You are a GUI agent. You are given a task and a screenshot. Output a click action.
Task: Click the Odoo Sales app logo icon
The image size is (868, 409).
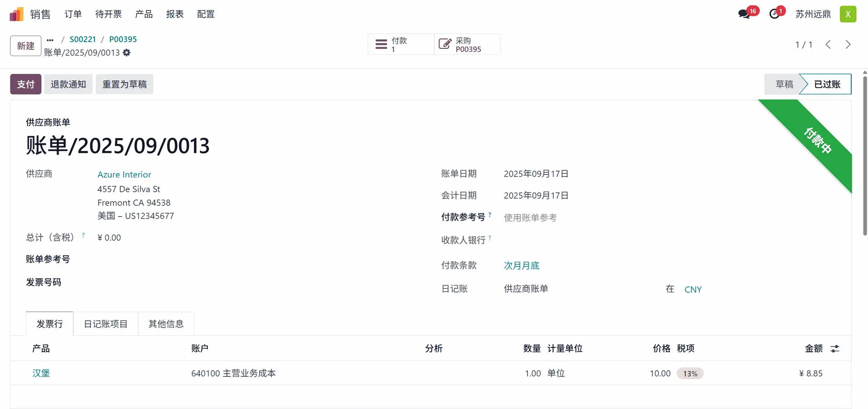[x=16, y=14]
